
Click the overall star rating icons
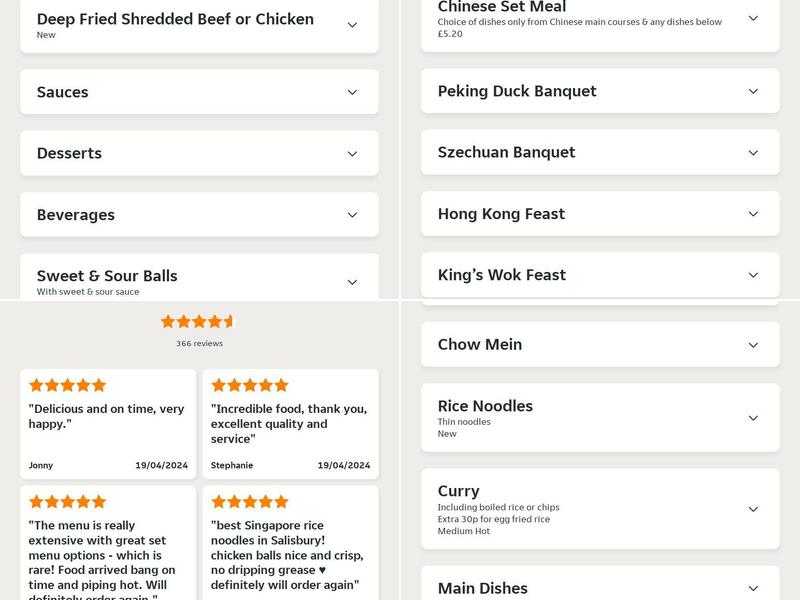pyautogui.click(x=199, y=322)
